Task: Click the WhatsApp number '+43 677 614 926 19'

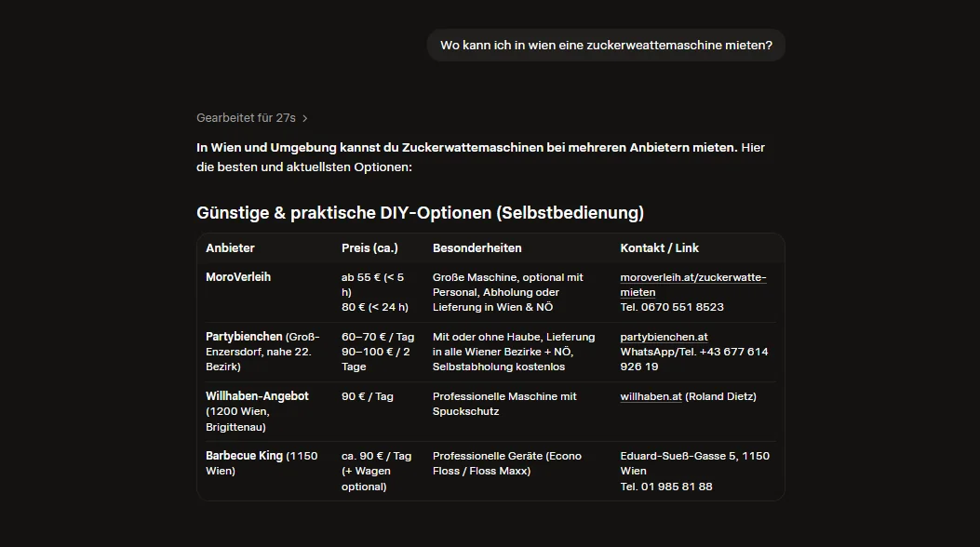Action: (693, 359)
